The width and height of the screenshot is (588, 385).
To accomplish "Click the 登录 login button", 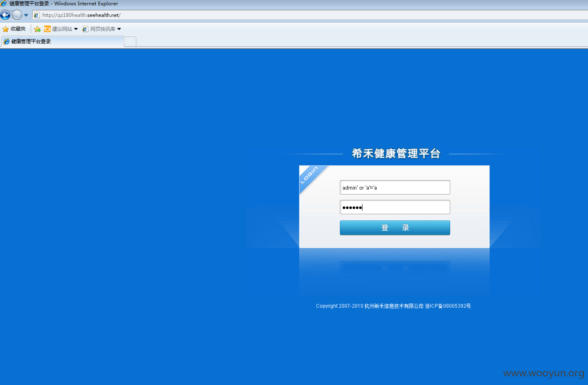I will (395, 228).
